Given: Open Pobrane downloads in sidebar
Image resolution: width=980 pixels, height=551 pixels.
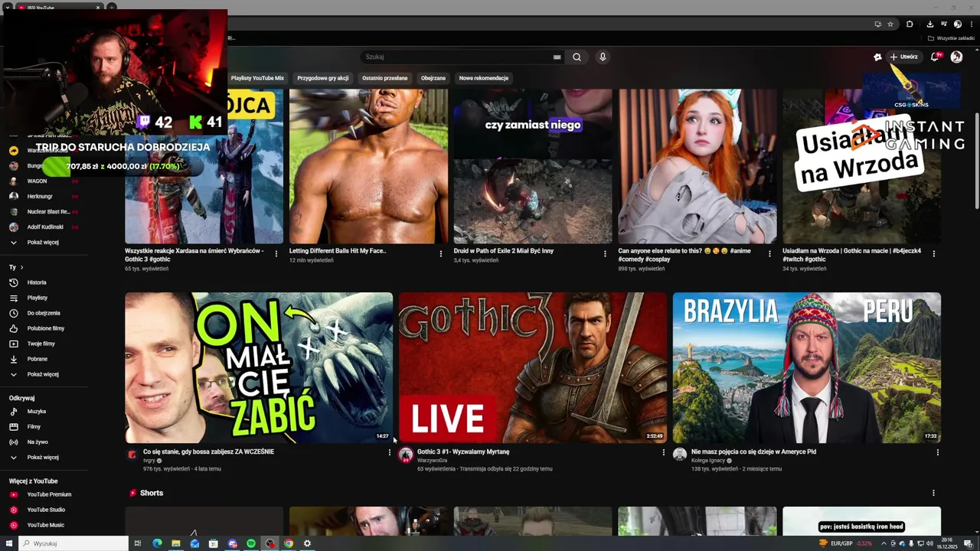Looking at the screenshot, I should point(38,359).
